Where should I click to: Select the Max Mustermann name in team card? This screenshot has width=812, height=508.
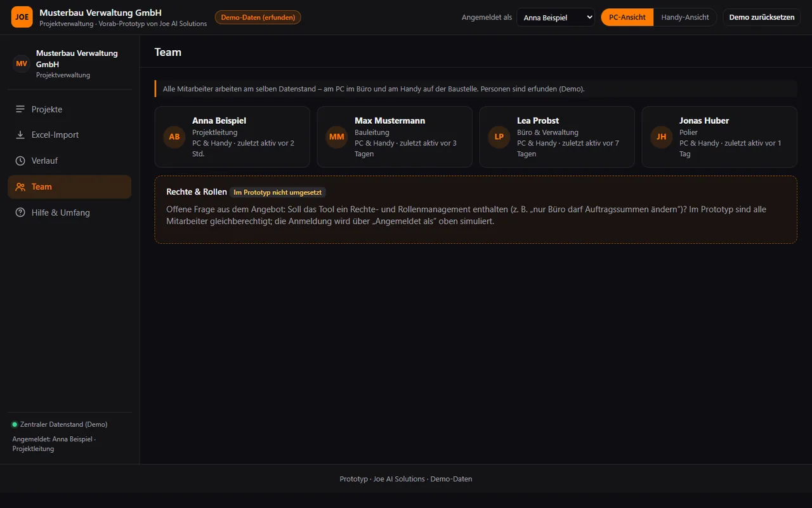click(390, 121)
